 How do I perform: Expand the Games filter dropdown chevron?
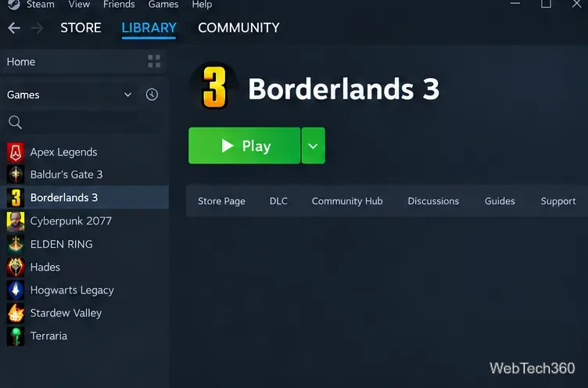[128, 95]
